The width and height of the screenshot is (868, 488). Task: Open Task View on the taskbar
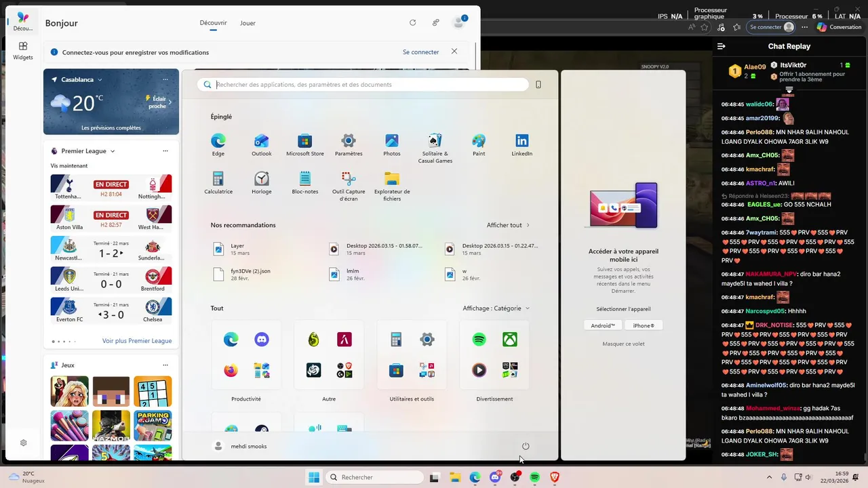434,477
